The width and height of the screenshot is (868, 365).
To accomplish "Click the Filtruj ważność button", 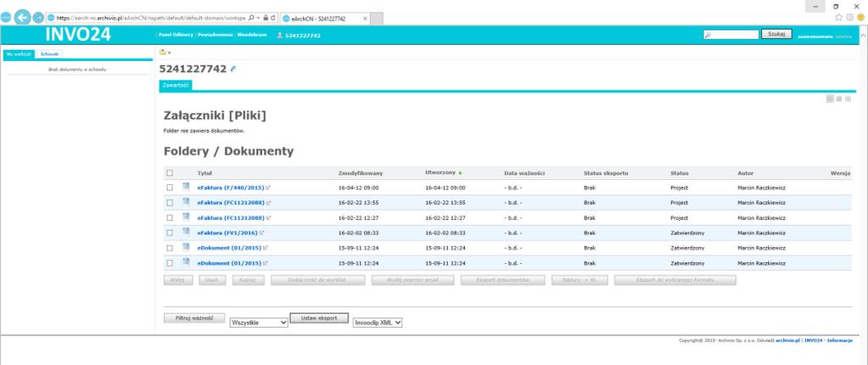I will tap(194, 318).
